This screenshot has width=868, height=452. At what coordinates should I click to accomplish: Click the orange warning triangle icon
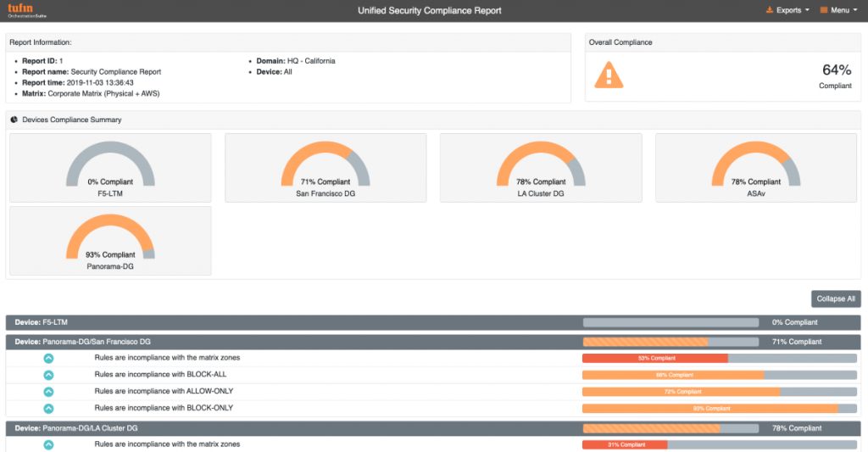point(608,75)
